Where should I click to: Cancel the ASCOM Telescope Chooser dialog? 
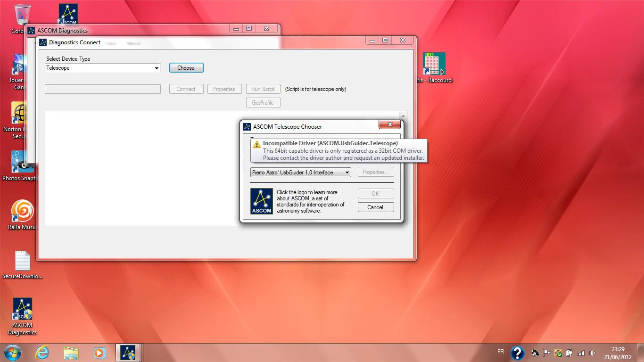376,207
